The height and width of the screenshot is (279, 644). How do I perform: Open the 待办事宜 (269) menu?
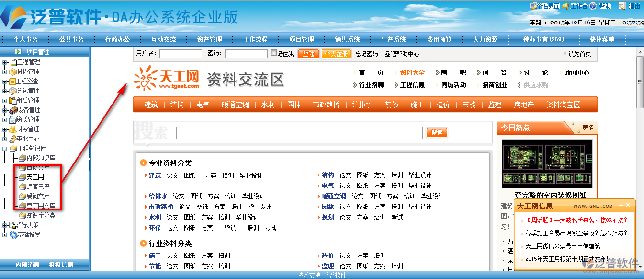pos(543,39)
